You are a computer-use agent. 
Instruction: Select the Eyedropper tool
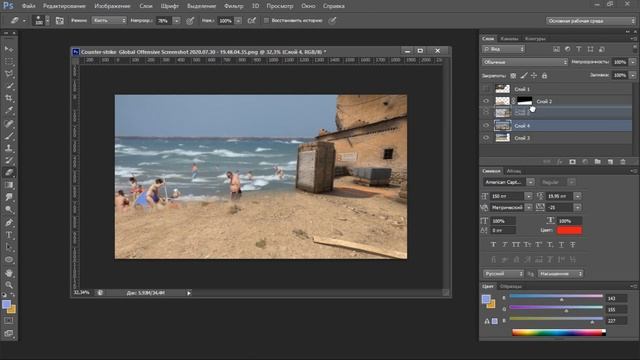tap(9, 111)
